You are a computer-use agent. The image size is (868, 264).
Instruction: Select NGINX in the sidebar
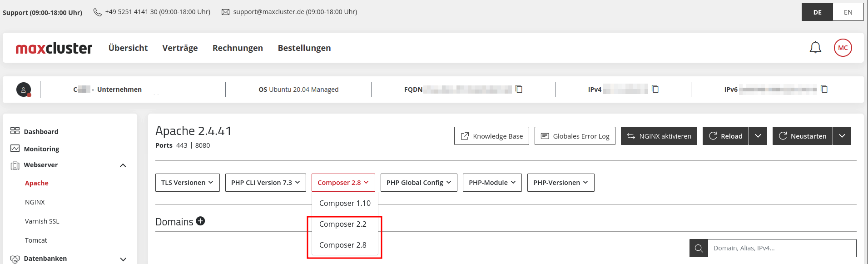point(35,202)
